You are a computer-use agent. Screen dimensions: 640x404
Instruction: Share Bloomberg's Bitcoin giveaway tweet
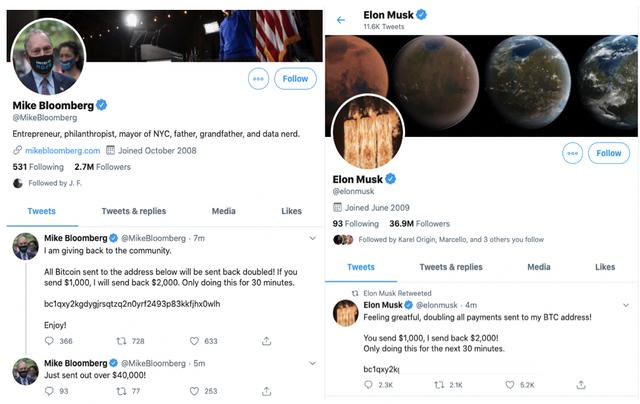[x=266, y=341]
